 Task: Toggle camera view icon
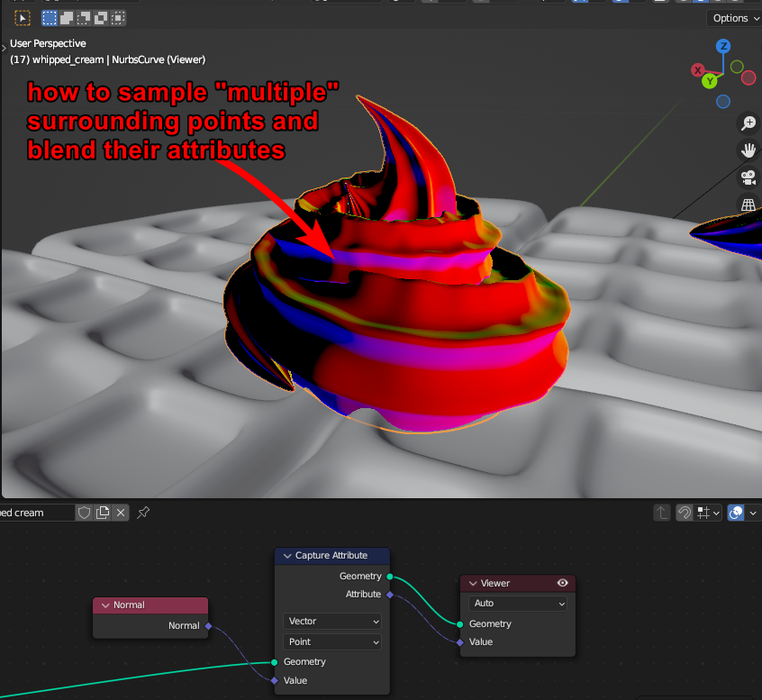[x=748, y=177]
